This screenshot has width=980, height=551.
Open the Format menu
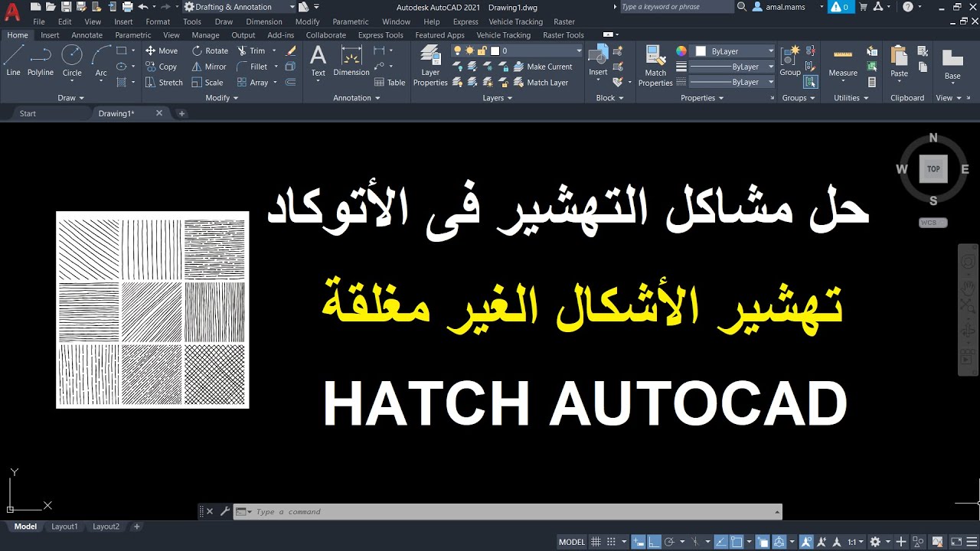(158, 21)
